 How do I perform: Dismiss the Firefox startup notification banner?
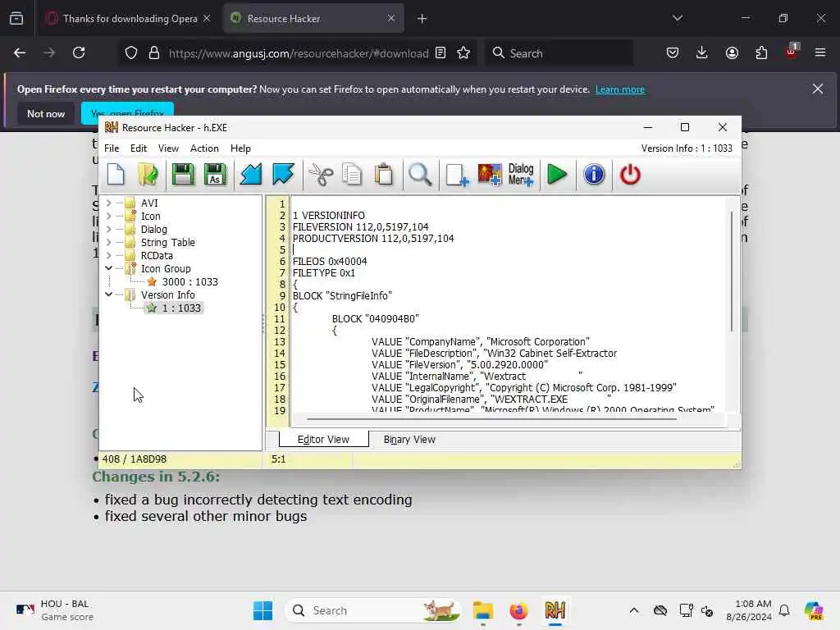point(817,89)
